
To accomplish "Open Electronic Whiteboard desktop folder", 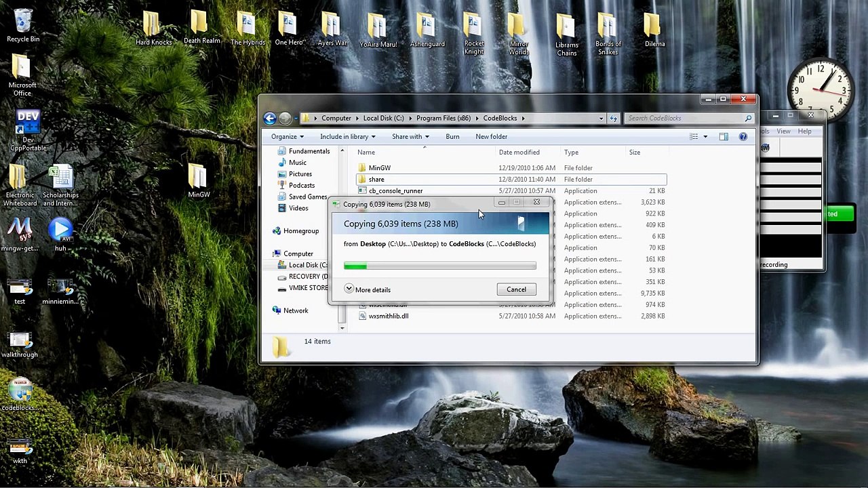I will [x=20, y=186].
